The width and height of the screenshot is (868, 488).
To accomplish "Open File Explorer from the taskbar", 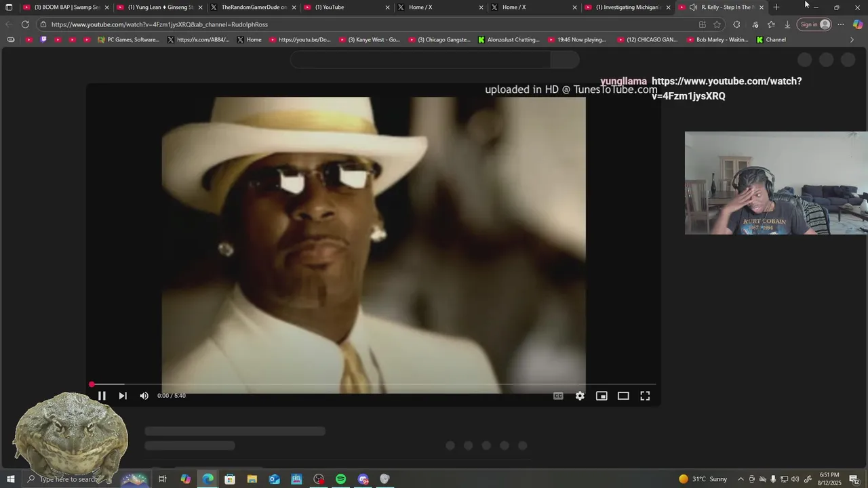I will [252, 479].
